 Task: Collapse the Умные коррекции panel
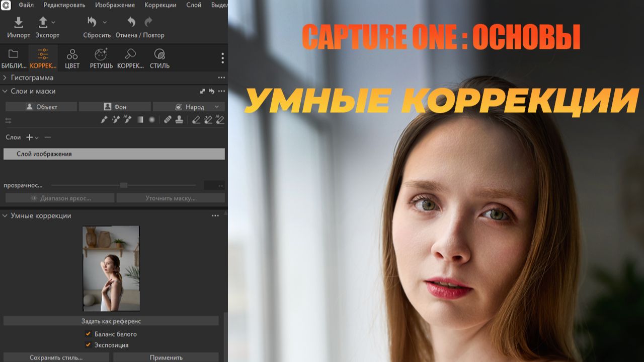click(5, 215)
